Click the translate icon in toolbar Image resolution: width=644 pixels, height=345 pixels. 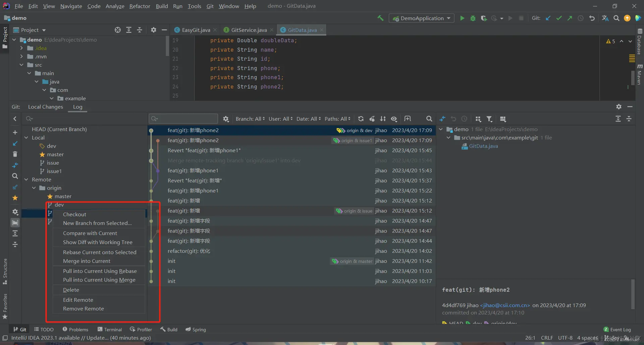tap(605, 18)
